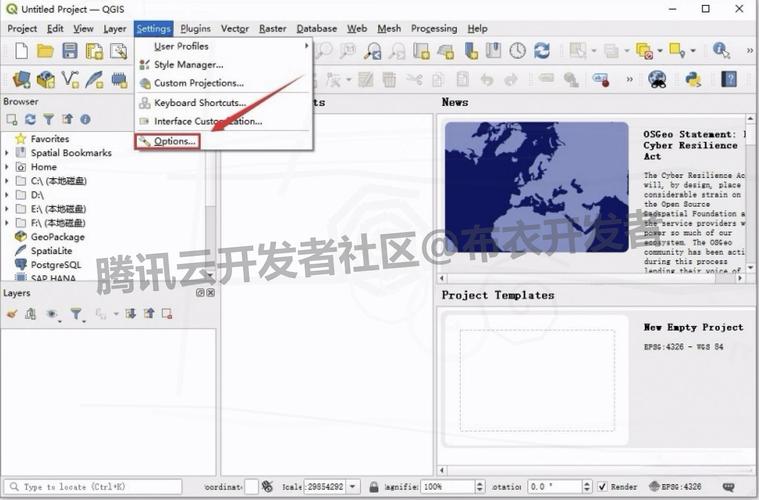Expand all layers in Layers panel

[130, 314]
